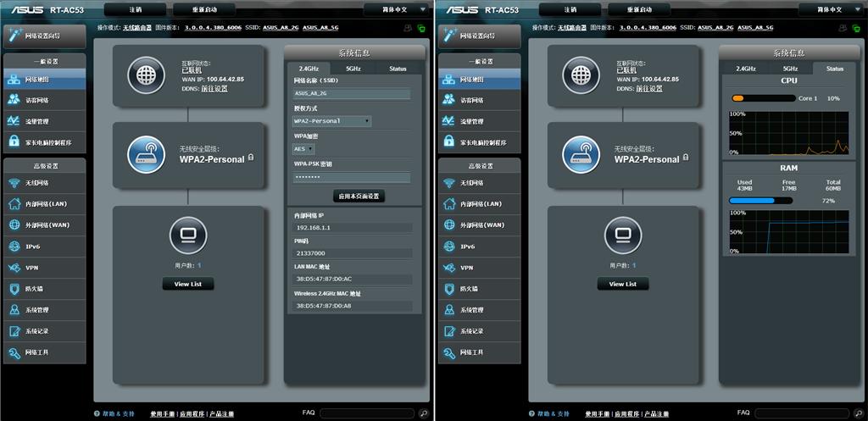Click CPU usage graph in right screenshot
The width and height of the screenshot is (868, 421).
tap(789, 133)
